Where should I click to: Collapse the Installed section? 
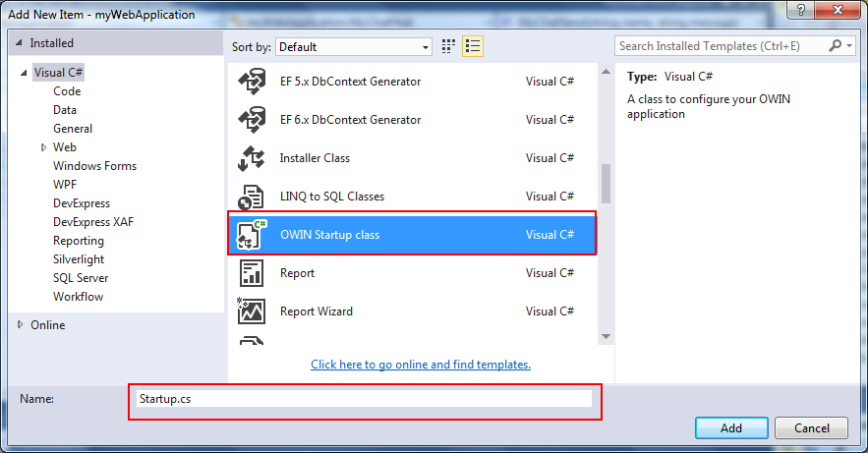click(x=20, y=42)
